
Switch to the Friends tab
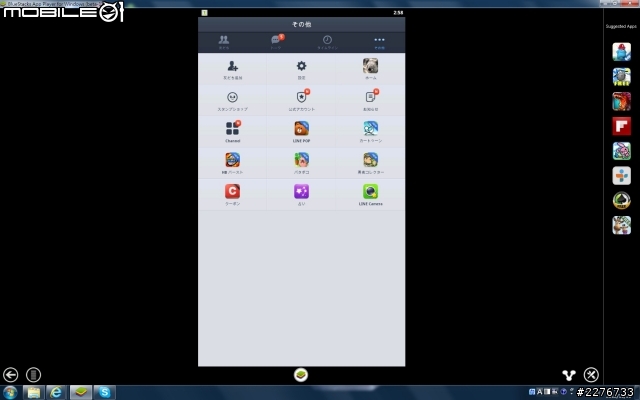[x=224, y=42]
